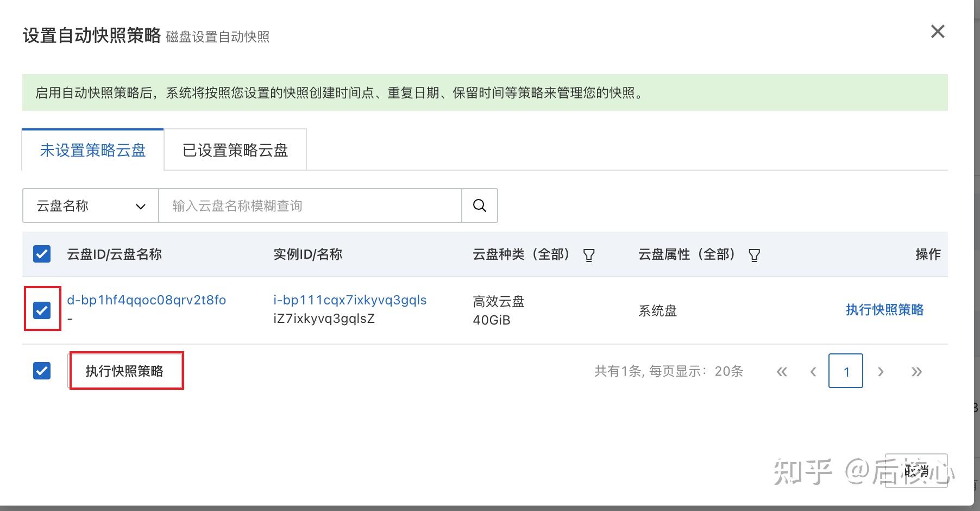Viewport: 980px width, 511px height.
Task: Uncheck the d-bp1hf4qqoc08qrv2t8fo disk row checkbox
Action: point(42,310)
